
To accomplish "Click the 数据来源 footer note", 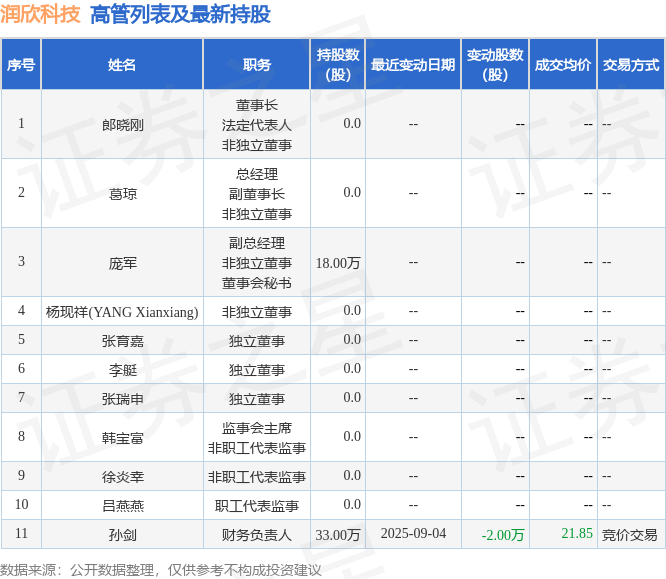I will [161, 570].
